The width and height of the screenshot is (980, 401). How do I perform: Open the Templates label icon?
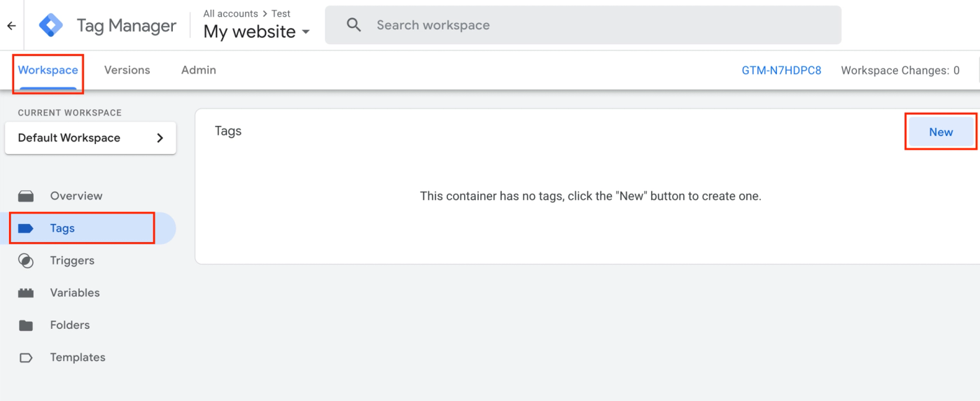tap(26, 357)
